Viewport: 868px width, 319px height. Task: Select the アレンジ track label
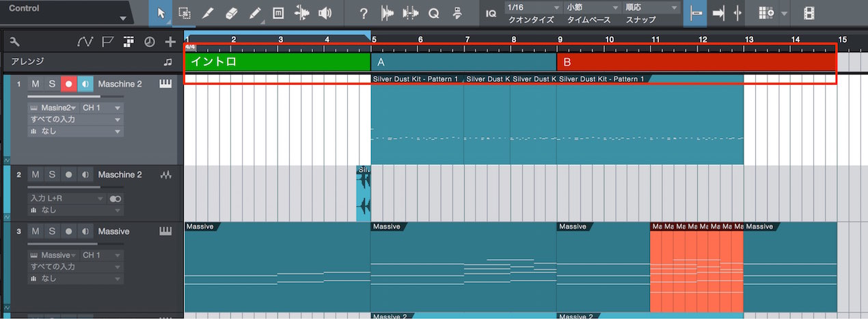pyautogui.click(x=28, y=61)
